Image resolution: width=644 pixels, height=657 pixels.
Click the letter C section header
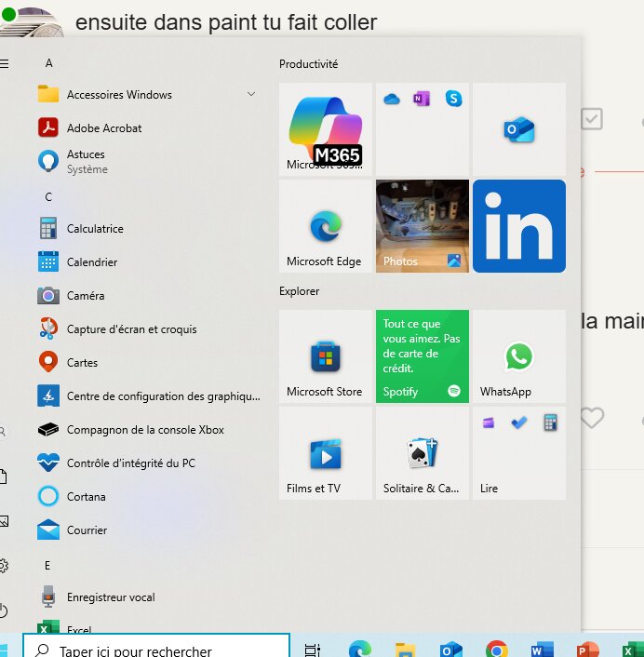point(48,197)
